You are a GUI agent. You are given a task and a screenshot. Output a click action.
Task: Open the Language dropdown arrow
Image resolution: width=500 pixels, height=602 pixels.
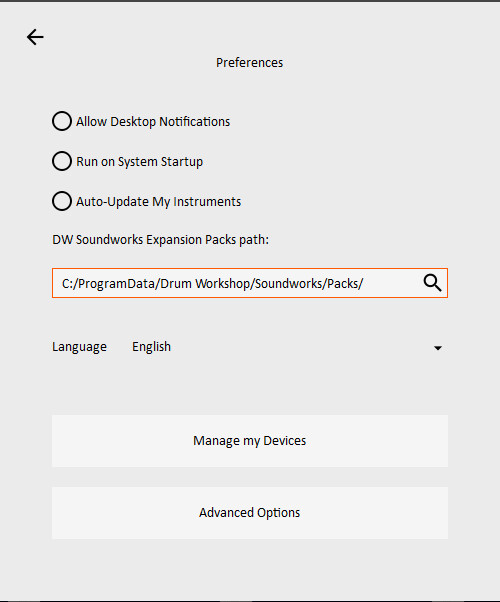(x=438, y=348)
